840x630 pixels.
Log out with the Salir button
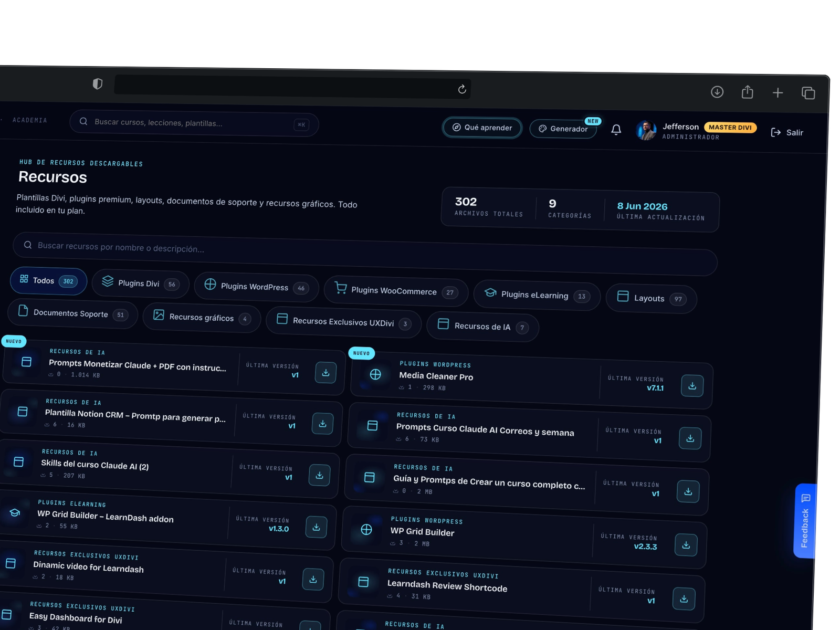pyautogui.click(x=787, y=132)
